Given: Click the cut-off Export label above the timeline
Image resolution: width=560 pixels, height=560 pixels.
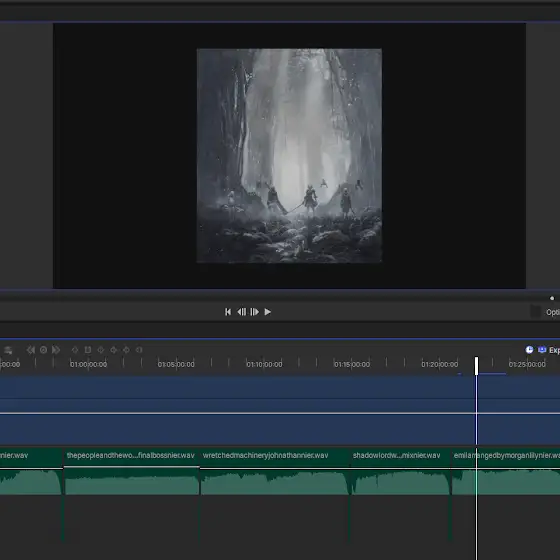Looking at the screenshot, I should tap(554, 350).
